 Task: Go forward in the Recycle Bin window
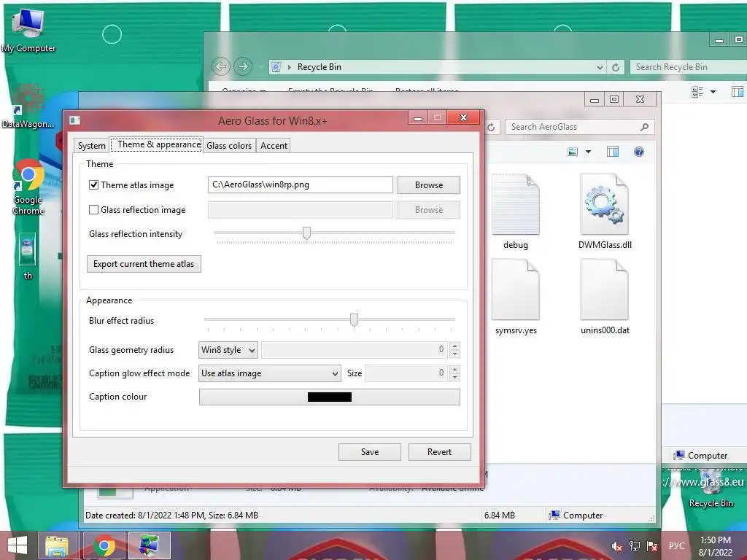(243, 66)
